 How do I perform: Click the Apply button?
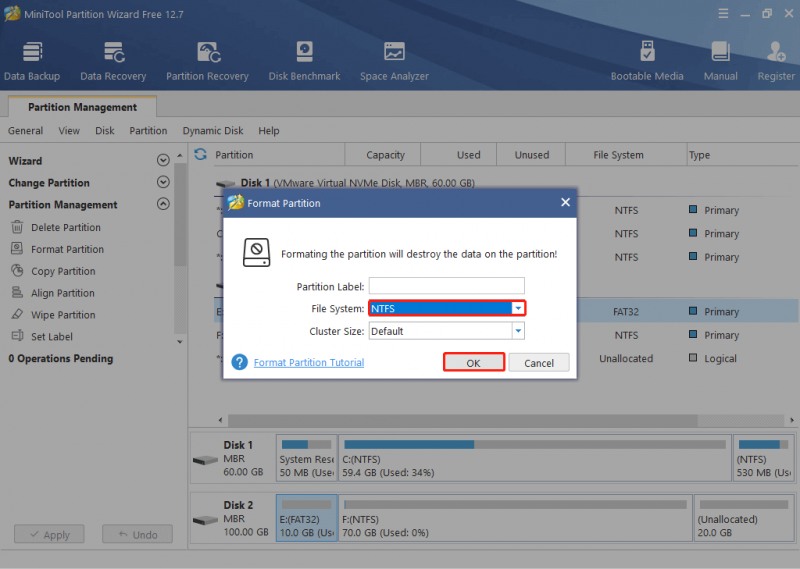(49, 534)
